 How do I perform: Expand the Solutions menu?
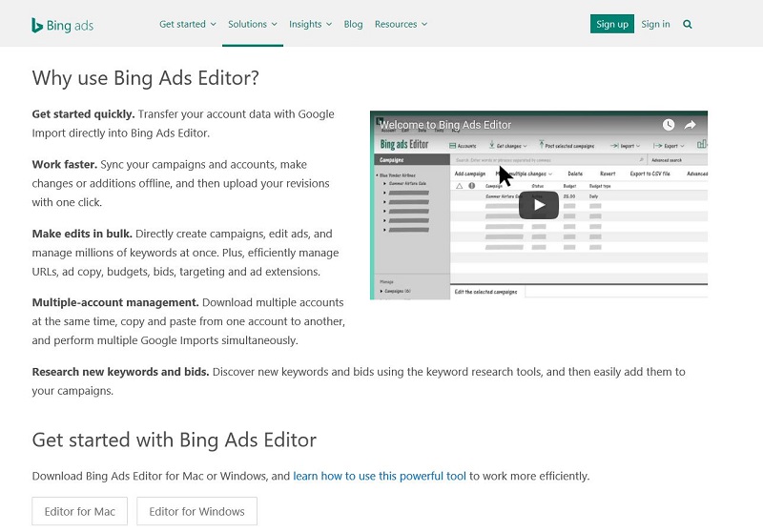253,25
